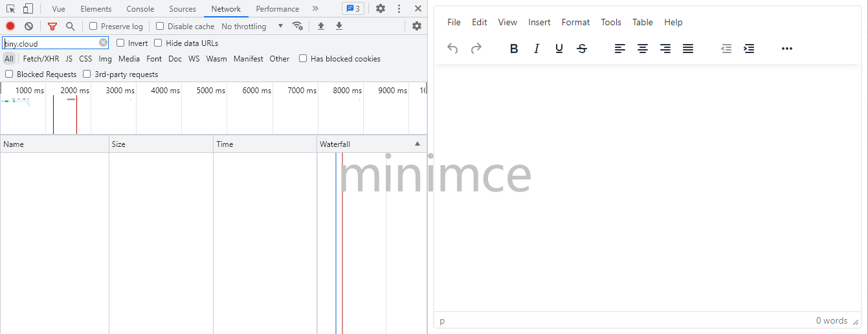Toggle underline formatting in editor

(x=559, y=49)
